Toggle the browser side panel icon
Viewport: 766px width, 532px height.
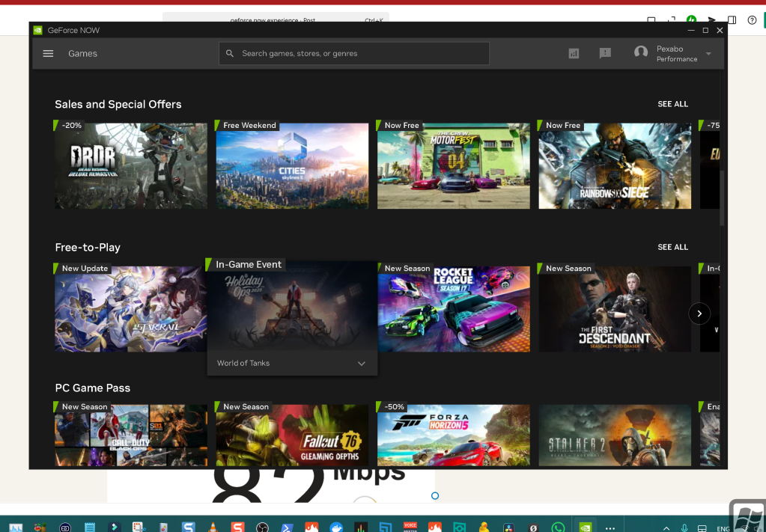pyautogui.click(x=732, y=20)
